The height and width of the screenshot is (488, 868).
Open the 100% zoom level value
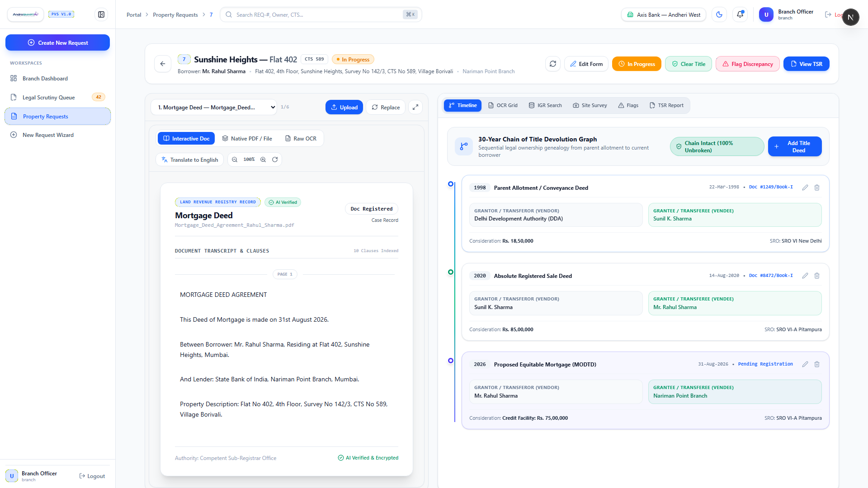249,160
